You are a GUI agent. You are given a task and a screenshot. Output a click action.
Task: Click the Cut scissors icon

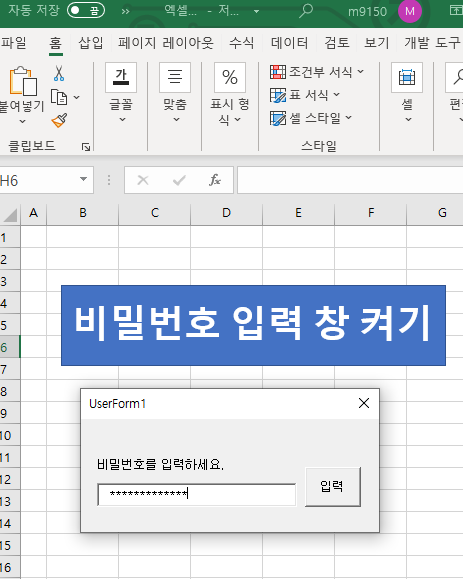pyautogui.click(x=59, y=73)
